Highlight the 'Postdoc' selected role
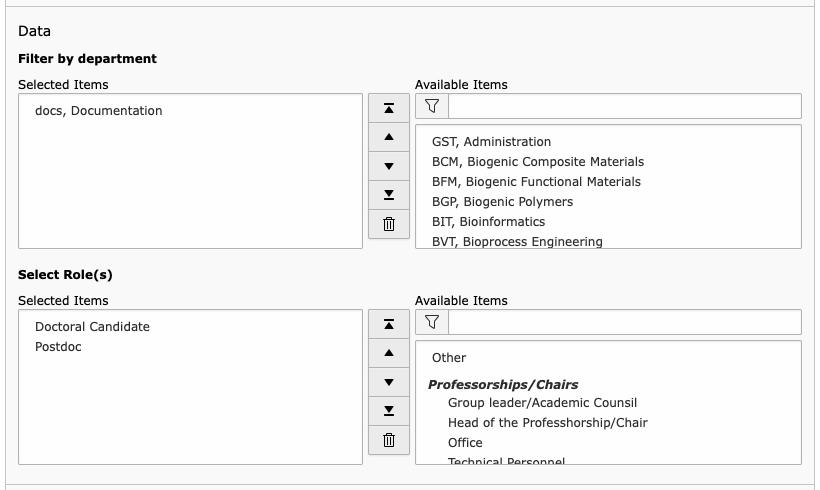This screenshot has width=820, height=490. pos(58,347)
